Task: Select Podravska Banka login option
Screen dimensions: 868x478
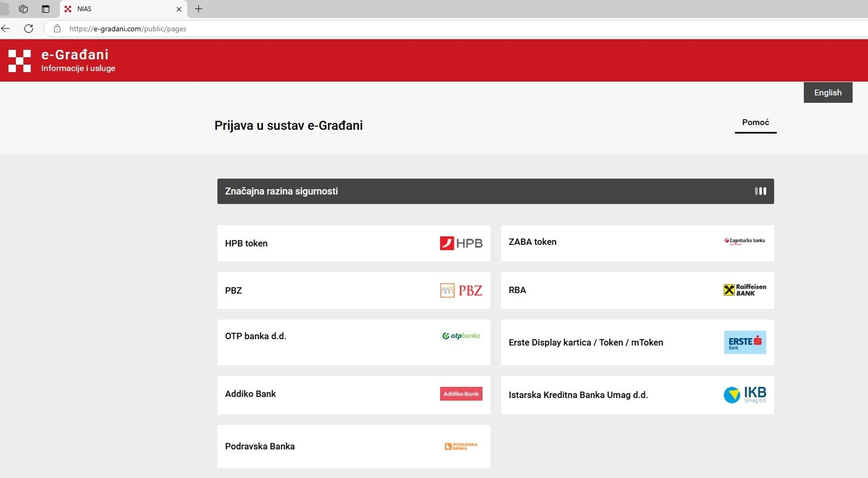Action: tap(354, 447)
